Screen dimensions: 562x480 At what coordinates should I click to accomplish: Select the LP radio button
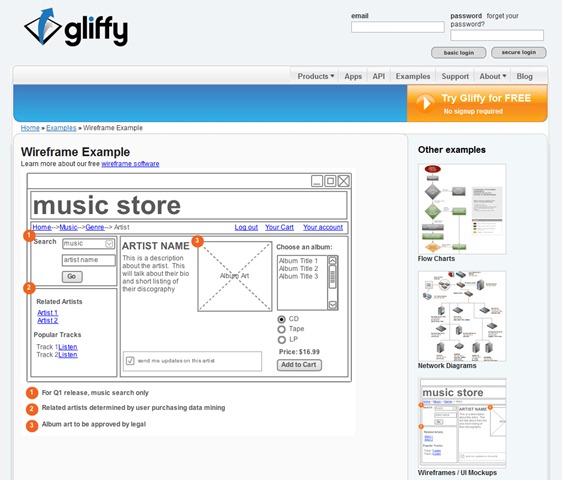pyautogui.click(x=282, y=339)
